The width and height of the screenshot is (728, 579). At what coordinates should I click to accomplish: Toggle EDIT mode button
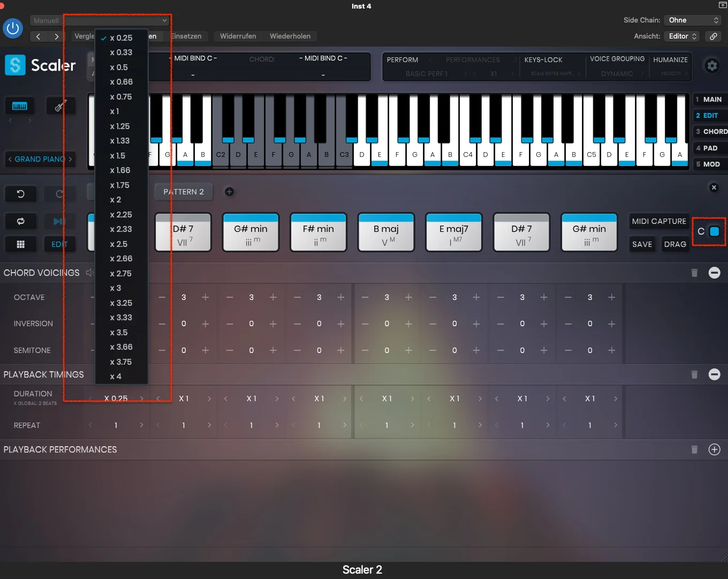(59, 244)
